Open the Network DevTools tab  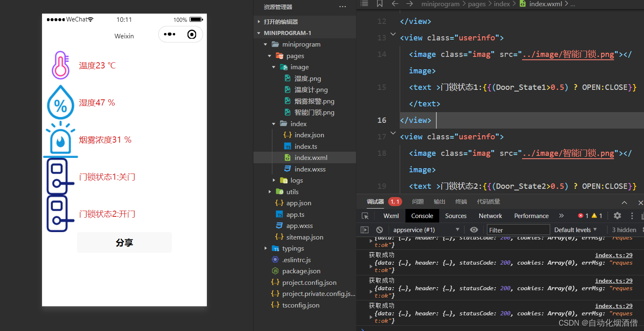[490, 216]
